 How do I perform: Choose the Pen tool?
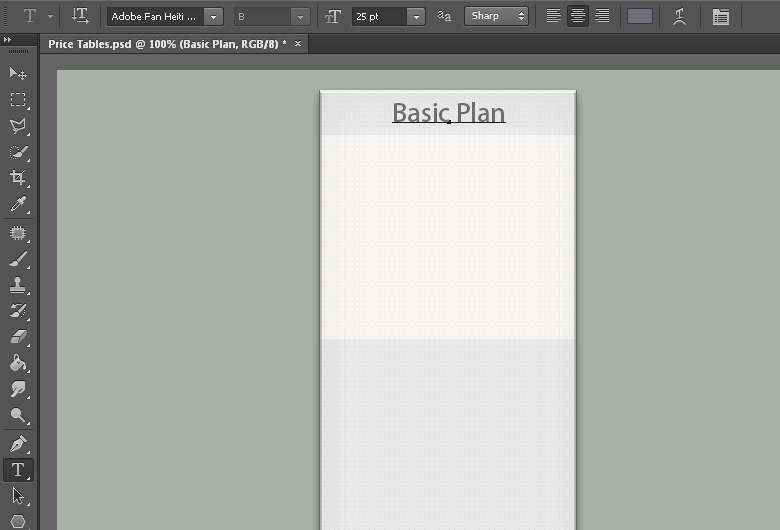(x=18, y=443)
